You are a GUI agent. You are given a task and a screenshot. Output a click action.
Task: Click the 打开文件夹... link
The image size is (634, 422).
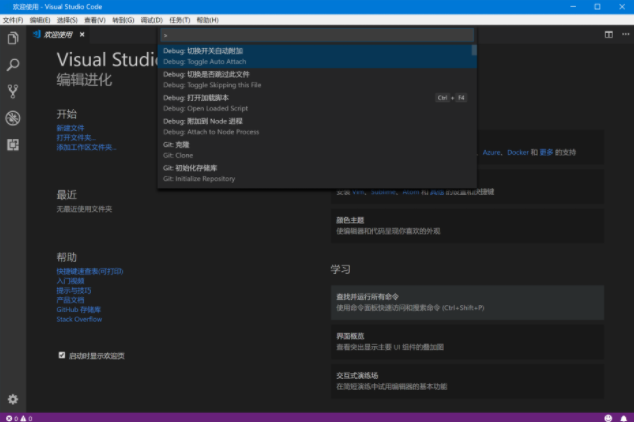point(76,138)
